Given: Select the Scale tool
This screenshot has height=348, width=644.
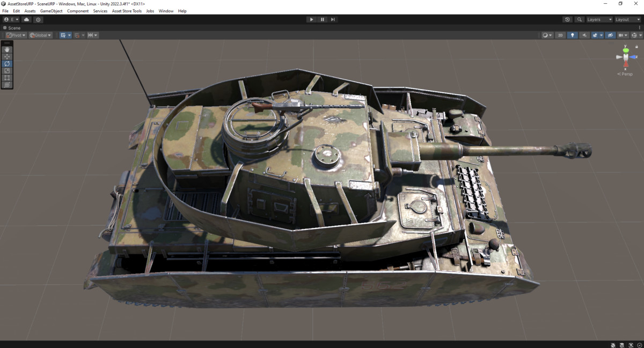Looking at the screenshot, I should pos(7,70).
